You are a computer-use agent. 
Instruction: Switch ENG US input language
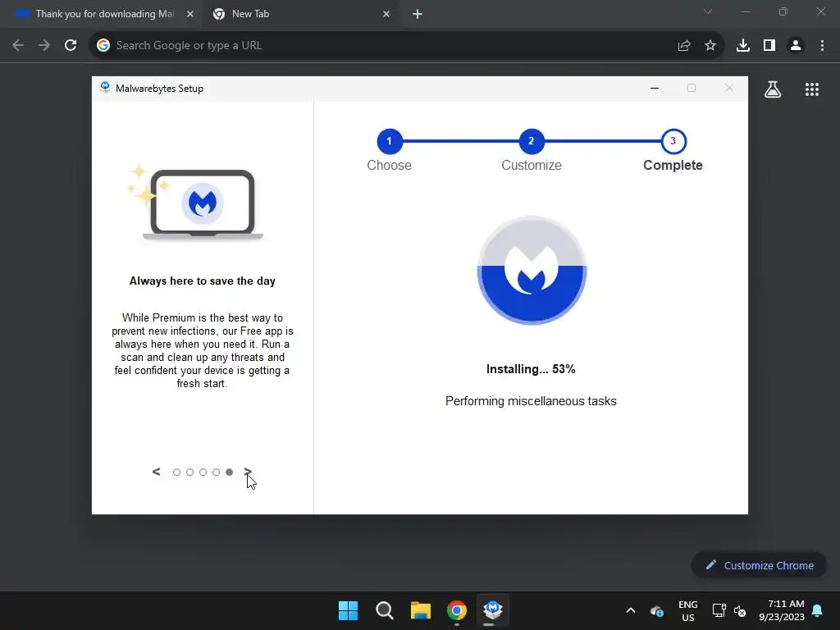(688, 610)
